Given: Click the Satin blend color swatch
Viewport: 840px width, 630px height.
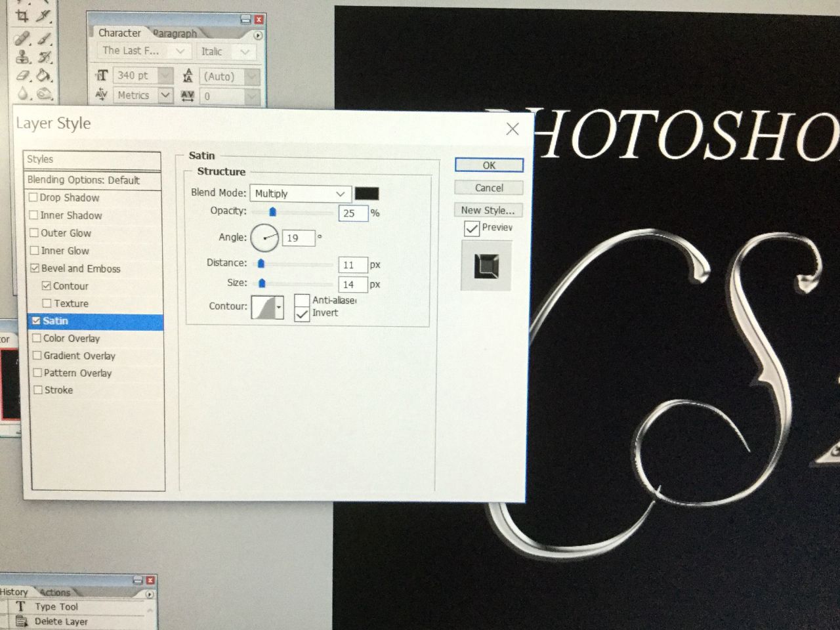Looking at the screenshot, I should tap(367, 194).
